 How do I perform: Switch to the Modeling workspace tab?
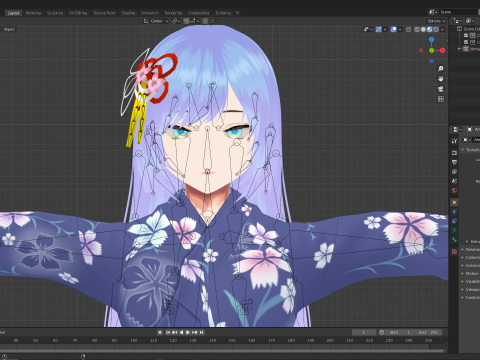[x=33, y=13]
